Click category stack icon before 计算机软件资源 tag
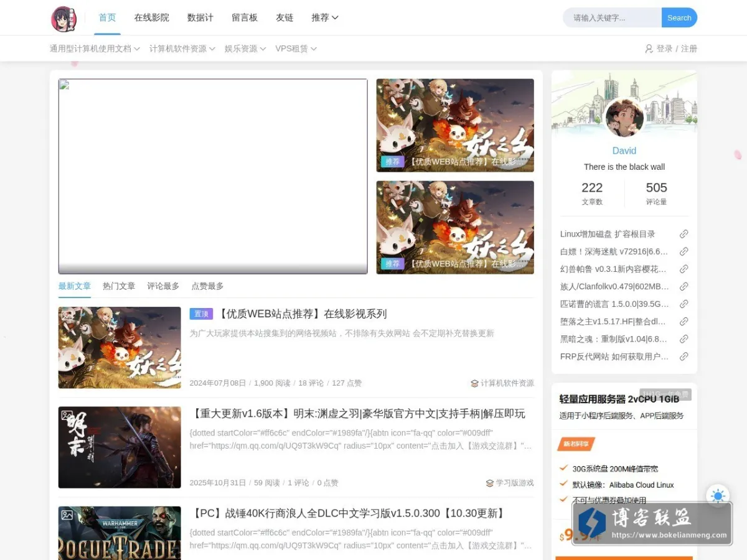 click(x=474, y=383)
